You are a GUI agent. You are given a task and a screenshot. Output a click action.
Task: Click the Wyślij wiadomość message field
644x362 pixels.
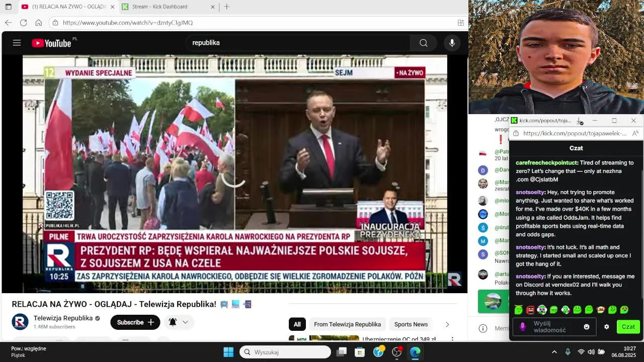point(554,327)
